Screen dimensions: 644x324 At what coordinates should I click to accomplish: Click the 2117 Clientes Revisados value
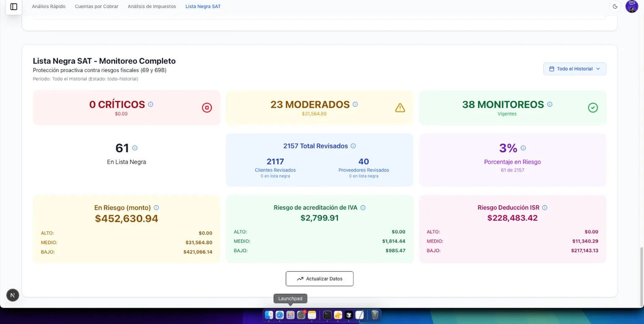coord(275,161)
